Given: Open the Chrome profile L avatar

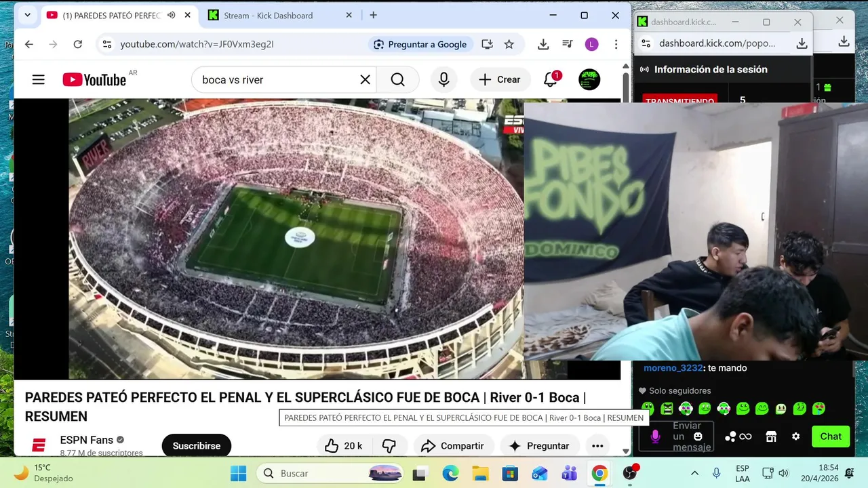Looking at the screenshot, I should click(592, 44).
